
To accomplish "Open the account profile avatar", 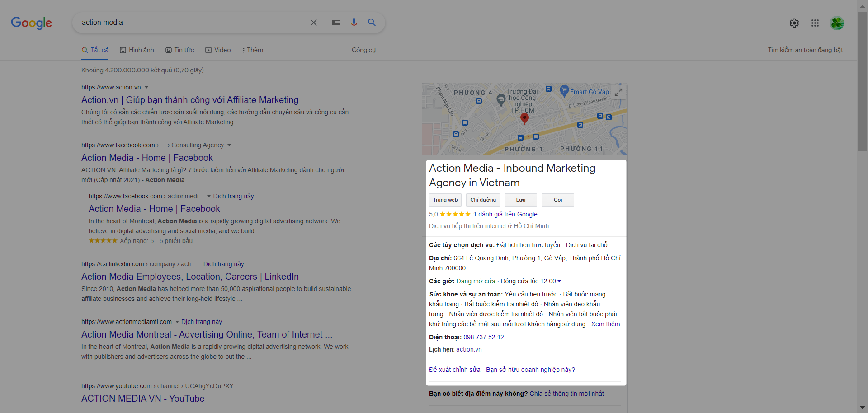I will pos(837,23).
